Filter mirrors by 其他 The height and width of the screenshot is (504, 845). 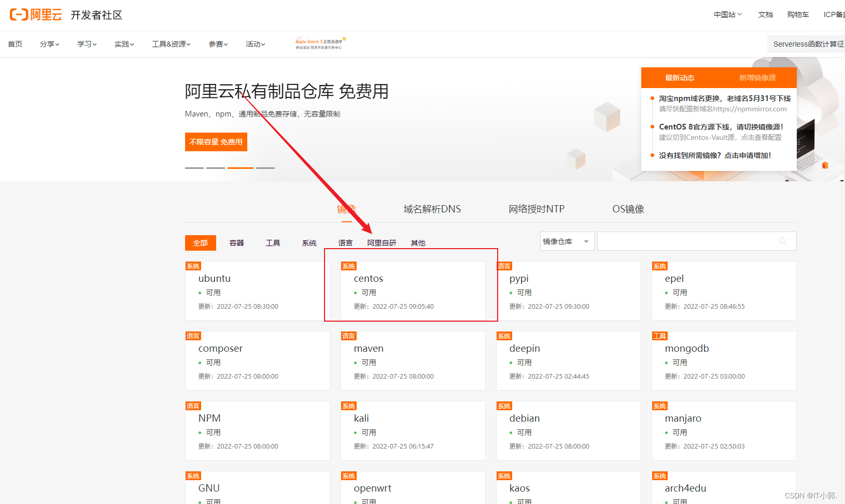[418, 243]
